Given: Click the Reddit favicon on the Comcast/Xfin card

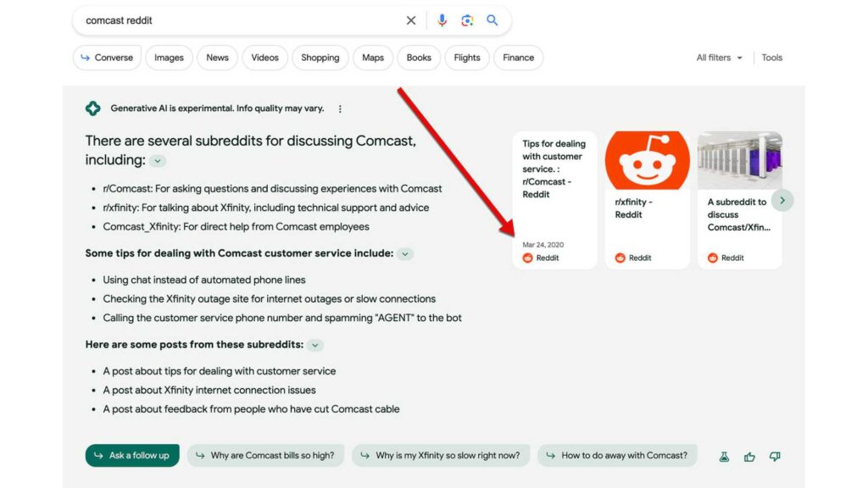Looking at the screenshot, I should (x=712, y=258).
